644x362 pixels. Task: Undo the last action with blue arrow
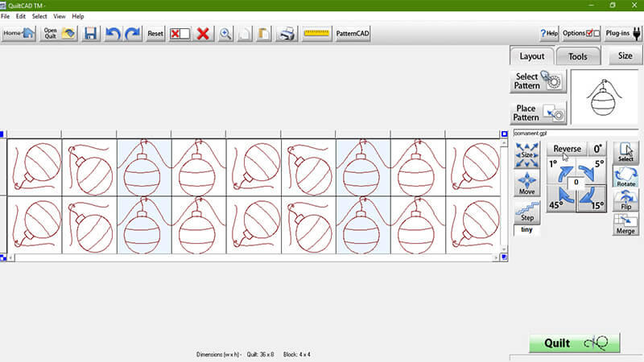114,34
